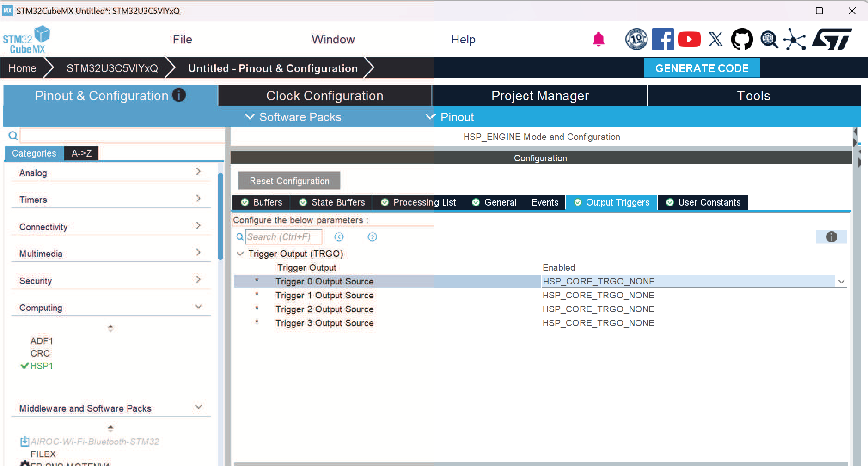Open the notifications bell
This screenshot has height=466, width=868.
599,40
